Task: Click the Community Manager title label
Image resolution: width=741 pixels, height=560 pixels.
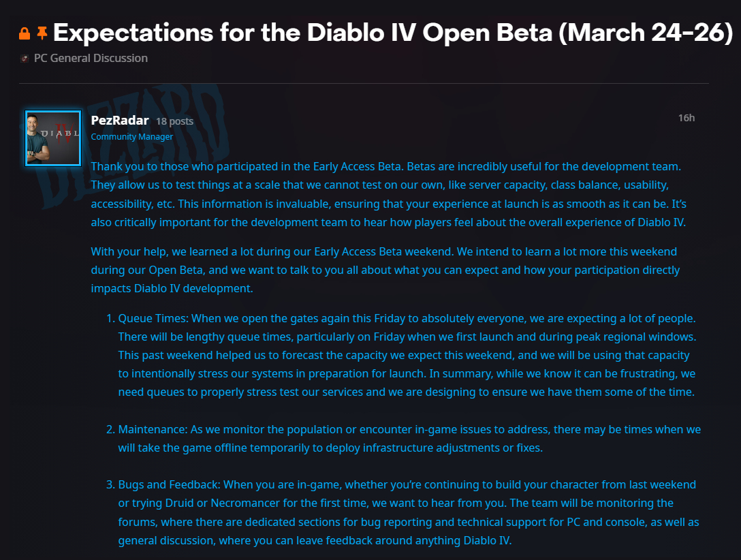Action: 132,137
